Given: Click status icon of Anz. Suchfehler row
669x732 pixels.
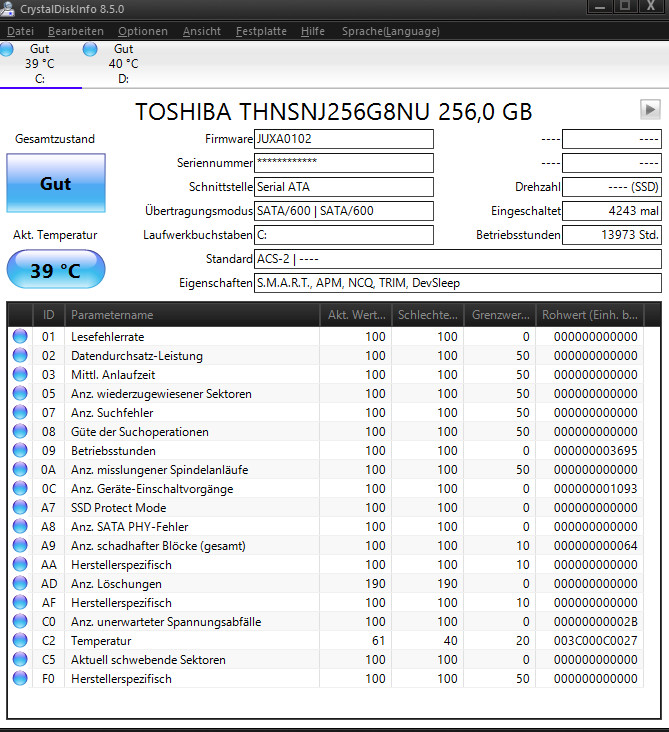Looking at the screenshot, I should pyautogui.click(x=20, y=412).
